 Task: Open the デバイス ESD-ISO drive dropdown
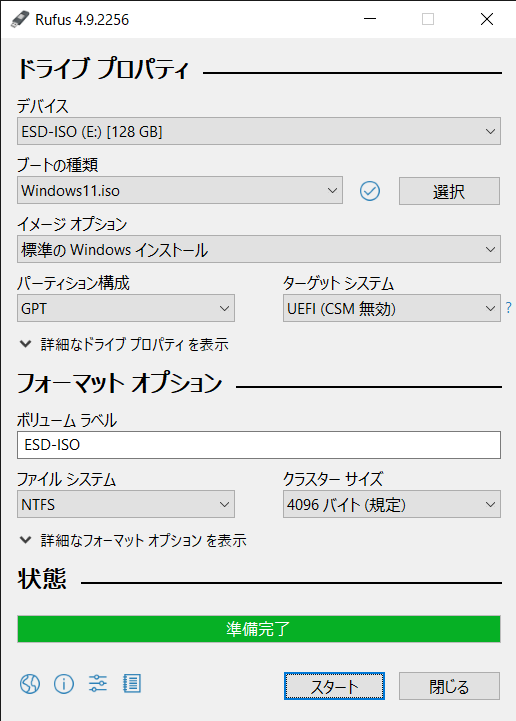tap(259, 132)
